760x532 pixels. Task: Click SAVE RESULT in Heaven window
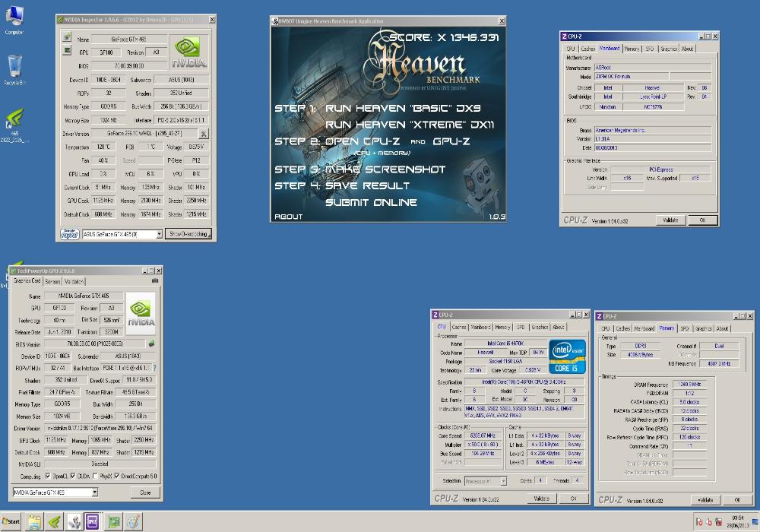pos(367,185)
